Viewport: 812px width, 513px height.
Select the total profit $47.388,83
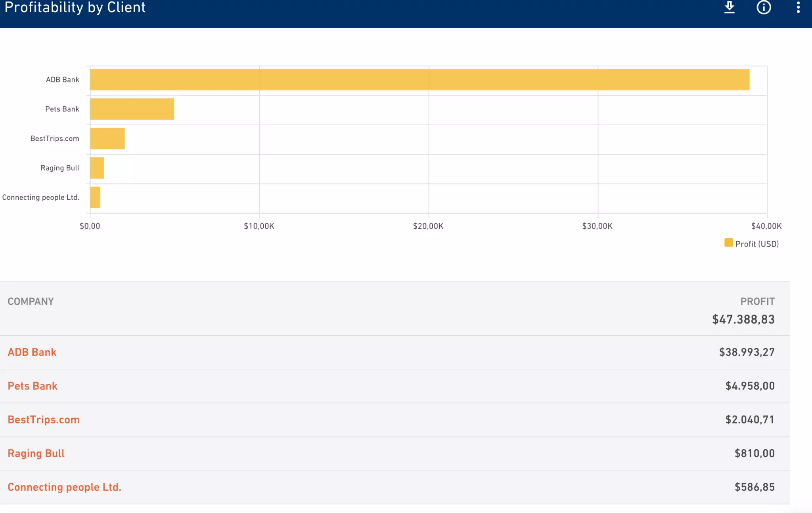(x=743, y=319)
